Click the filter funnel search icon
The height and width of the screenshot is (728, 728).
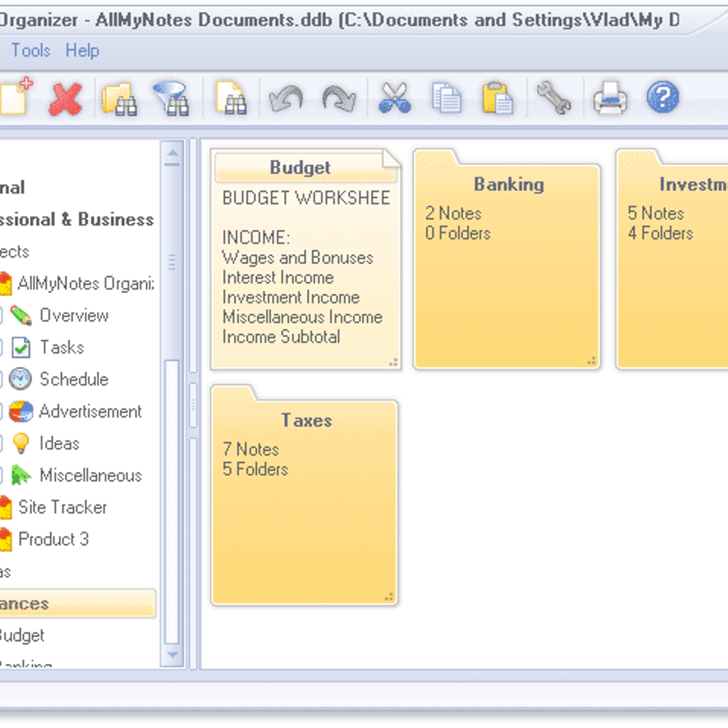(172, 99)
